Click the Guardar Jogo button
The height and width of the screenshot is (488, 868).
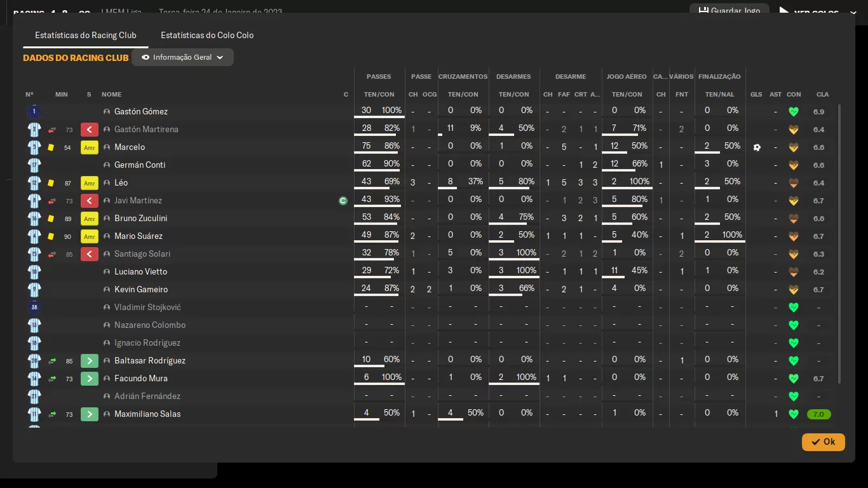tap(729, 11)
